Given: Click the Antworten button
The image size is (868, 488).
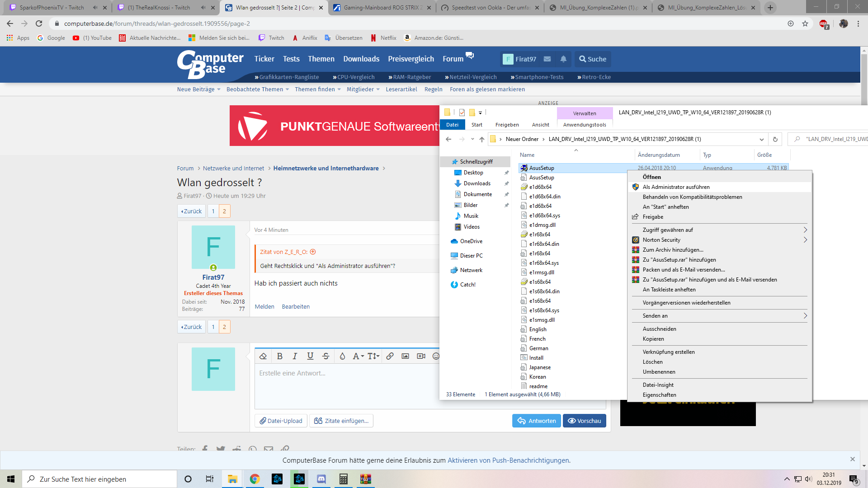Looking at the screenshot, I should click(537, 421).
